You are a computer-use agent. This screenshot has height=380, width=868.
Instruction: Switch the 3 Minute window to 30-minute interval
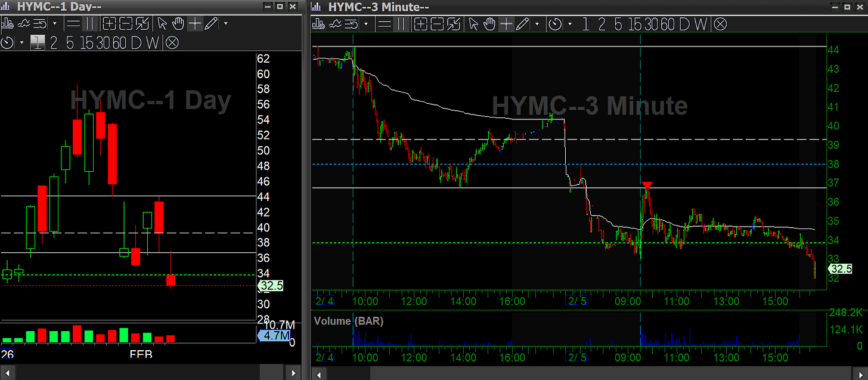[x=651, y=24]
